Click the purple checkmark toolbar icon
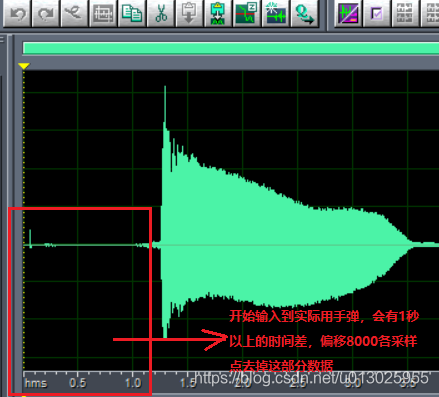 376,13
